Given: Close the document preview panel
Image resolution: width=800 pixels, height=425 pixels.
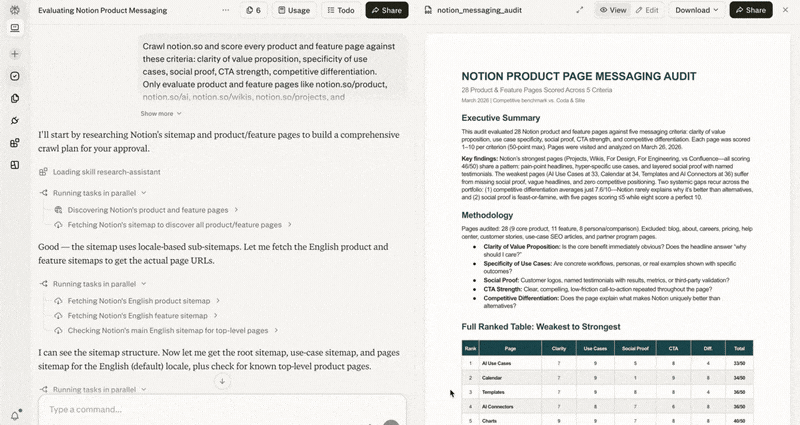Looking at the screenshot, I should (785, 10).
